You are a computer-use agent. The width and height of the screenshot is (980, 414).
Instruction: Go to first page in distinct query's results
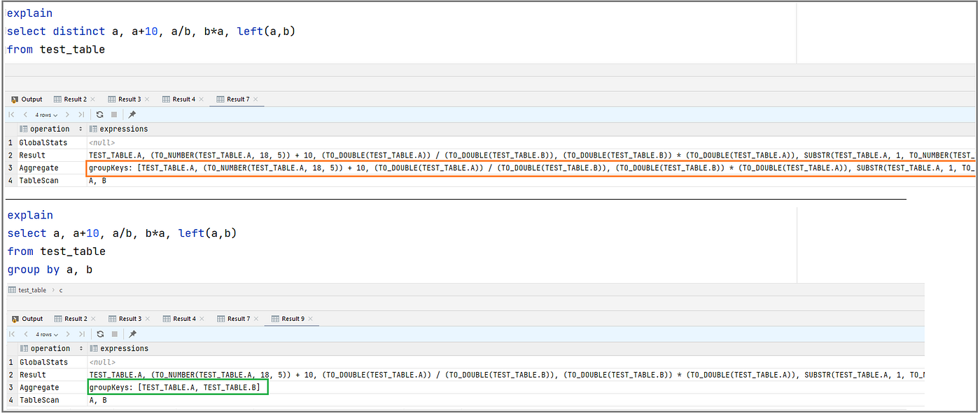[x=12, y=114]
